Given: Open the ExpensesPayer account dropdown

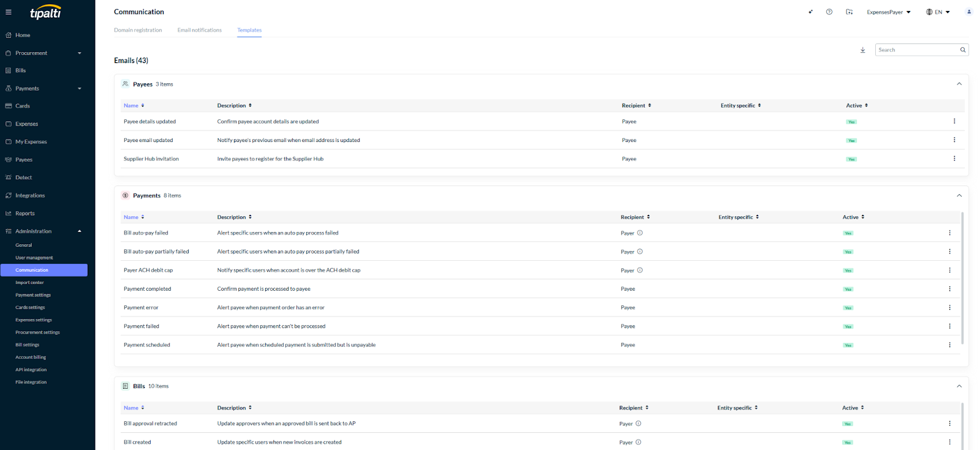Looking at the screenshot, I should pos(889,12).
